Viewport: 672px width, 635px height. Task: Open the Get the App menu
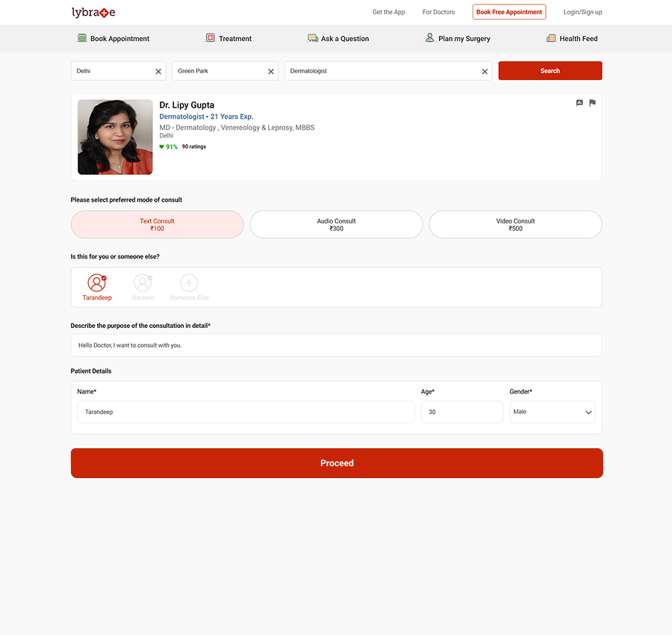388,12
